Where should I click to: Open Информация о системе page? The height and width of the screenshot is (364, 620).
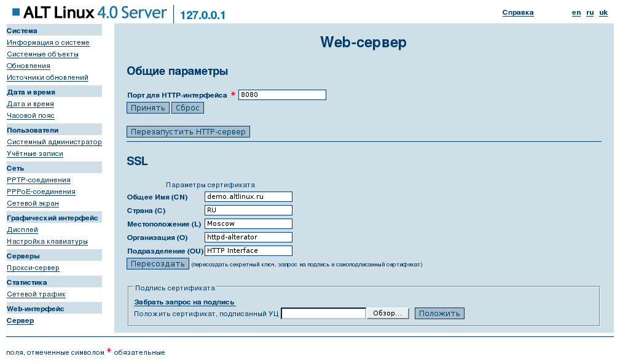point(47,42)
